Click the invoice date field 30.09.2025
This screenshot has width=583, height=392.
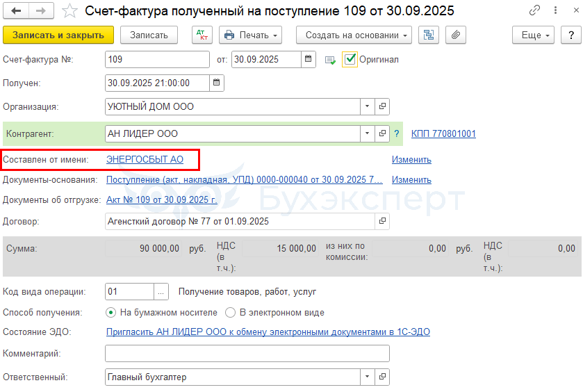[266, 60]
